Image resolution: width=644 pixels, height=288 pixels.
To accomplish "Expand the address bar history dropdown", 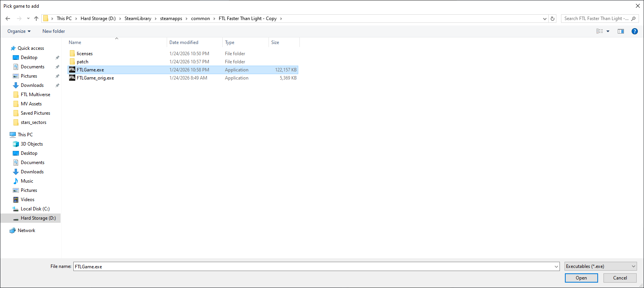I will (x=545, y=19).
